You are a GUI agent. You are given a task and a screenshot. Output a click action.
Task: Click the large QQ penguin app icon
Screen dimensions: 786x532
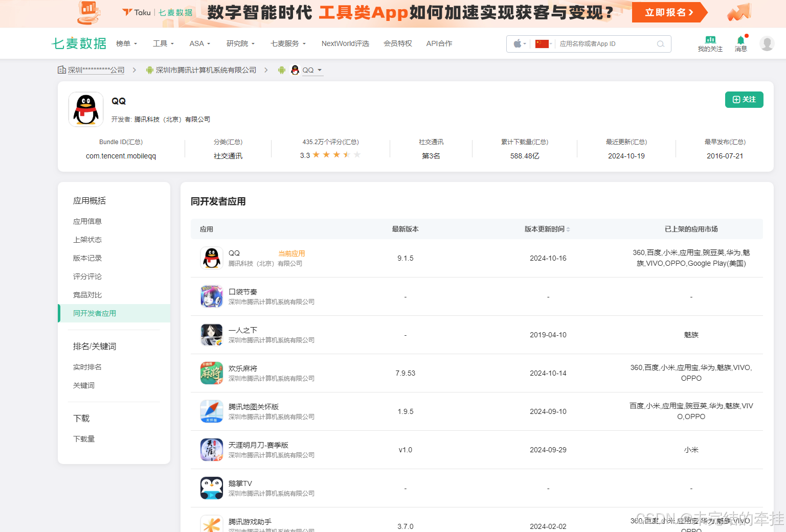86,109
